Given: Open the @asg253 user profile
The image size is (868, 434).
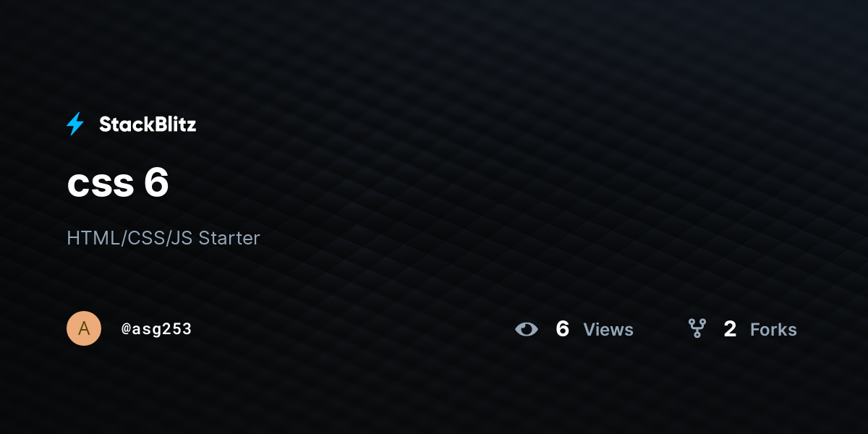Looking at the screenshot, I should 156,329.
